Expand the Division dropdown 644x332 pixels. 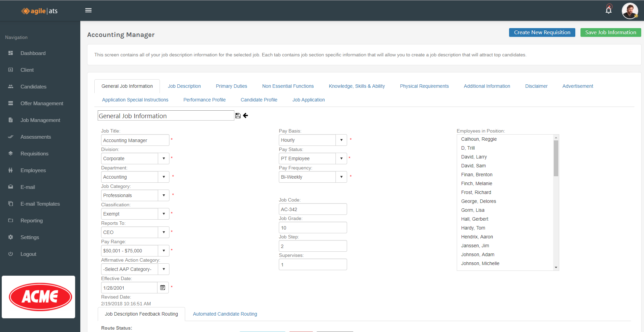click(163, 158)
